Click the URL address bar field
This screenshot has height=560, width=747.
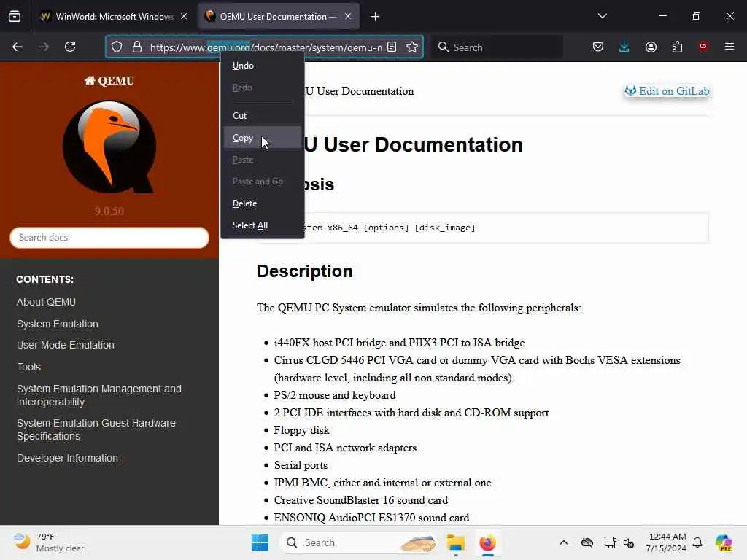click(265, 47)
